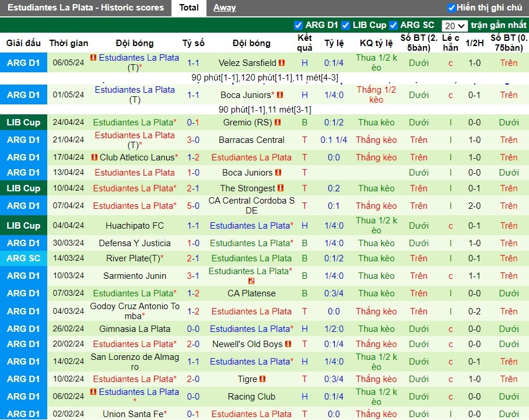Click red card icon beside Boca Juniors* 01/05/24
The height and width of the screenshot is (420, 529).
280,95
